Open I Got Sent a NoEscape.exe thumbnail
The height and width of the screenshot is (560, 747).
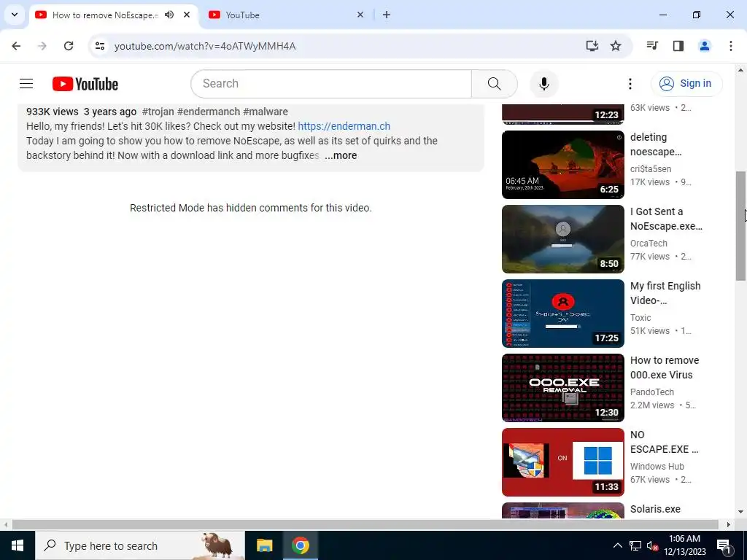coord(562,239)
